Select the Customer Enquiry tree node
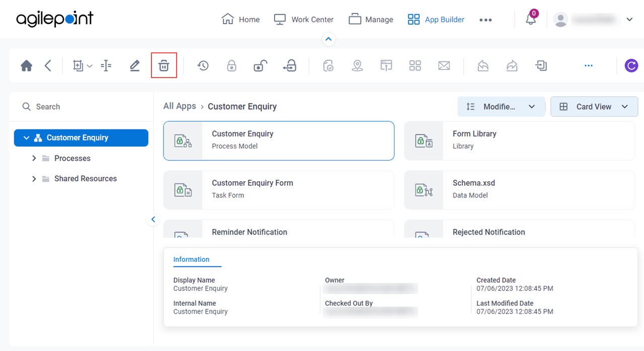644x351 pixels. coord(81,137)
